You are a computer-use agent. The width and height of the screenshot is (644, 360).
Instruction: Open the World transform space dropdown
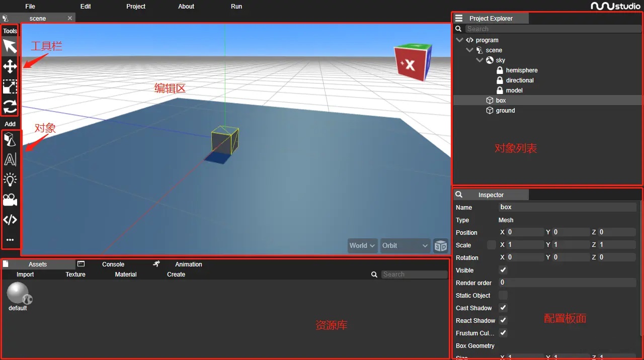point(362,245)
